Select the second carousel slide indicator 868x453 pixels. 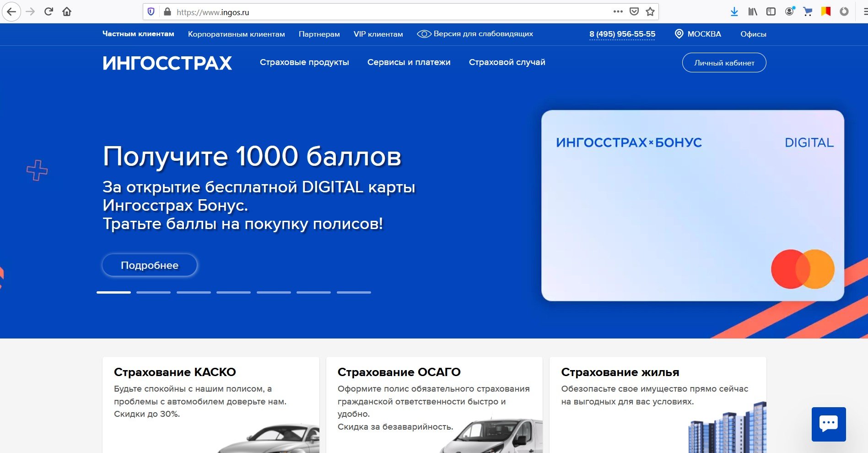[x=153, y=292]
